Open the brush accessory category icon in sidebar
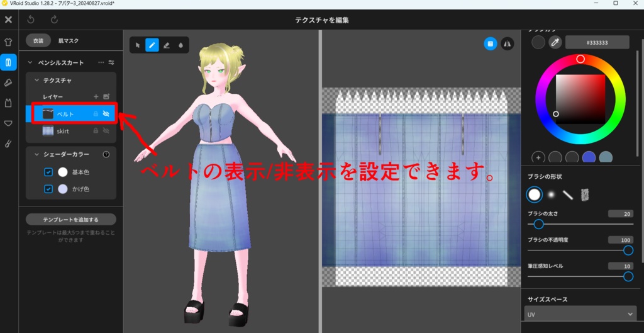The width and height of the screenshot is (644, 333). (x=8, y=144)
